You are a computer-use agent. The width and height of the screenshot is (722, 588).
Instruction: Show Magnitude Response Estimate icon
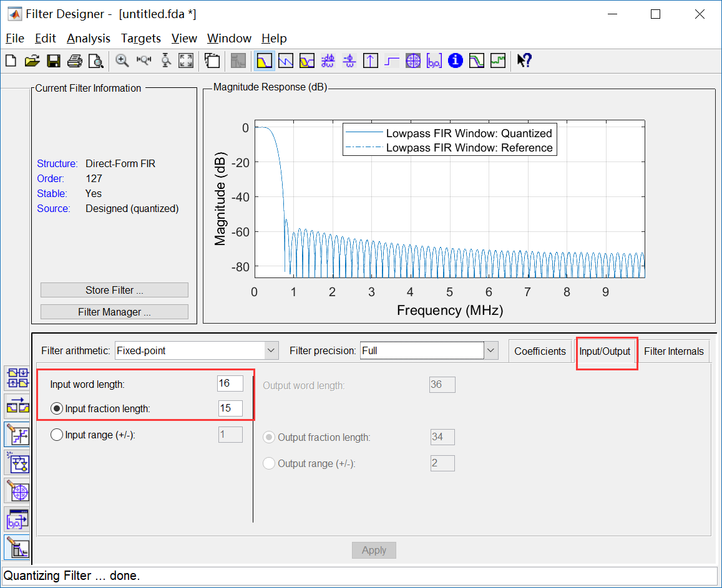tap(477, 60)
